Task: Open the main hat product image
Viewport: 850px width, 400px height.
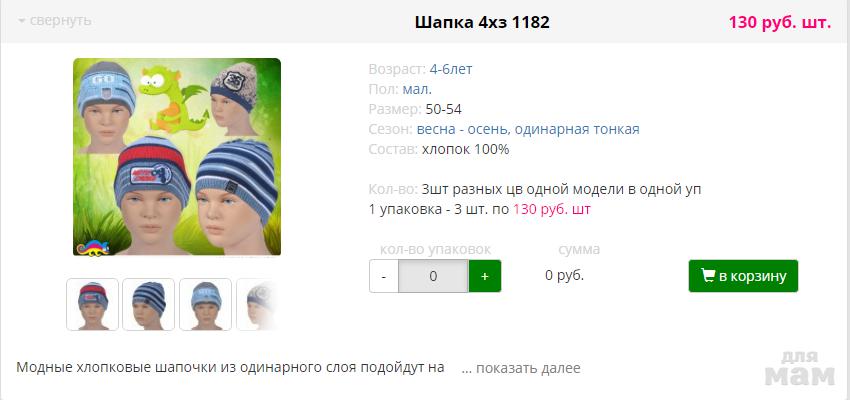Action: (177, 157)
